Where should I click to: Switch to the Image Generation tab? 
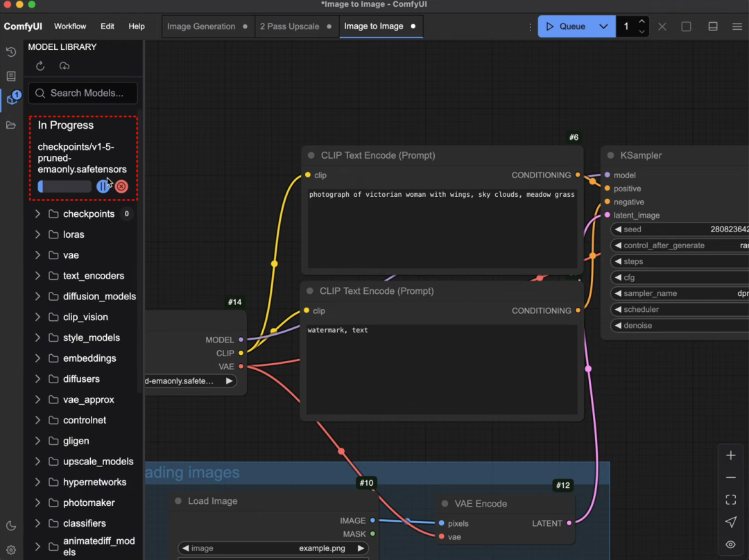(207, 26)
